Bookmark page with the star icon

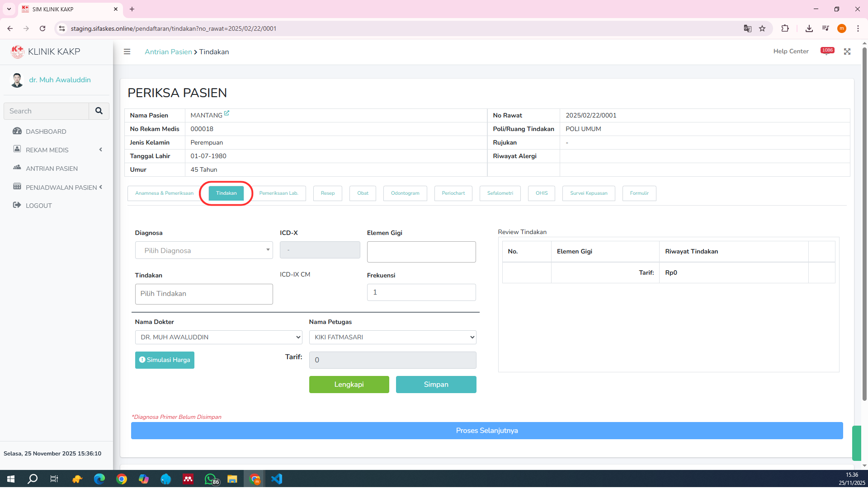click(x=762, y=28)
